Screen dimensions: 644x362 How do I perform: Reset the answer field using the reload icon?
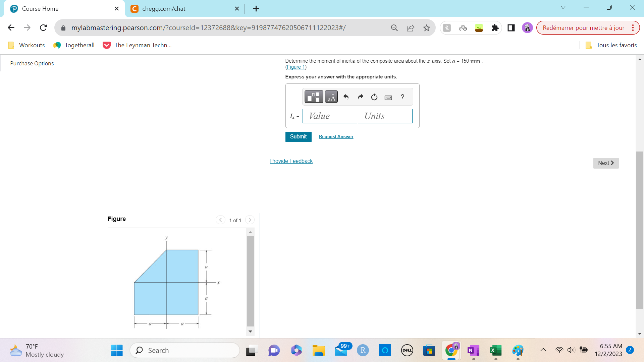pos(374,97)
